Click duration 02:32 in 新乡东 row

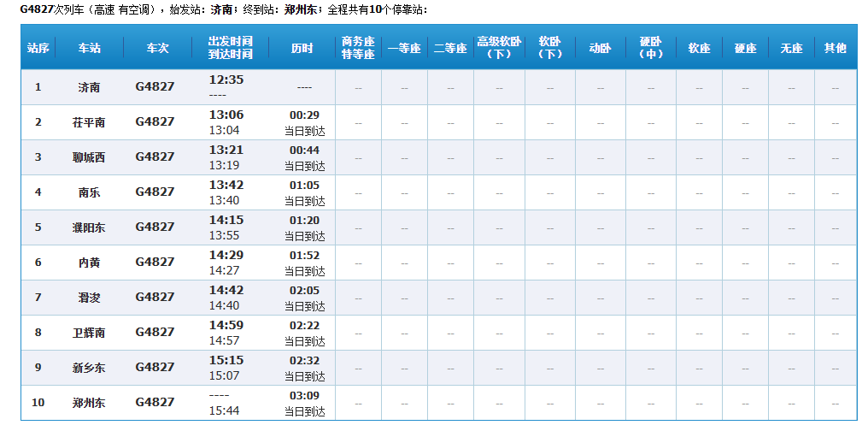pos(304,361)
